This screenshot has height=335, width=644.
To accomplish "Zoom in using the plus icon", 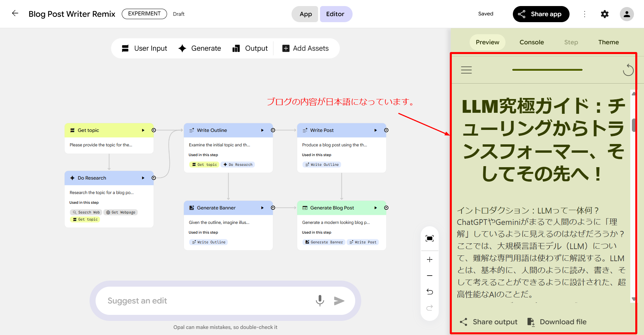I will (429, 259).
